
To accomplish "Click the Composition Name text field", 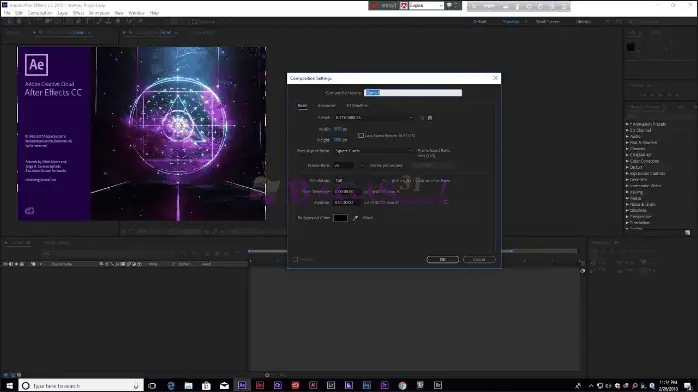I will [413, 93].
